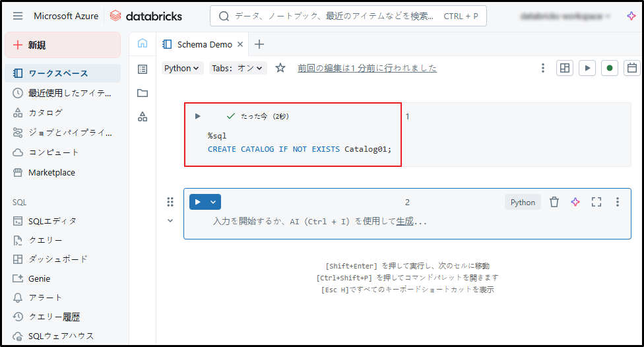Collapse cell 2 using the chevron below drag handle

(170, 221)
